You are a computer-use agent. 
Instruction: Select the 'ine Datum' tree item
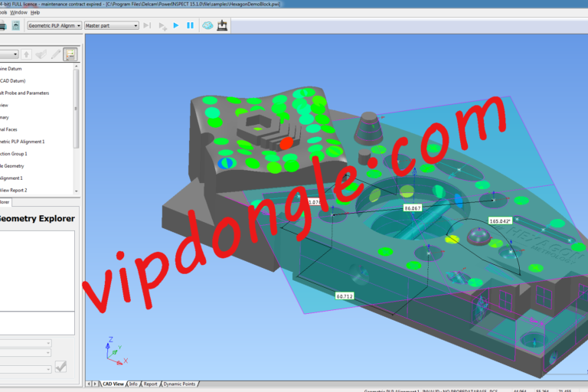(x=11, y=69)
